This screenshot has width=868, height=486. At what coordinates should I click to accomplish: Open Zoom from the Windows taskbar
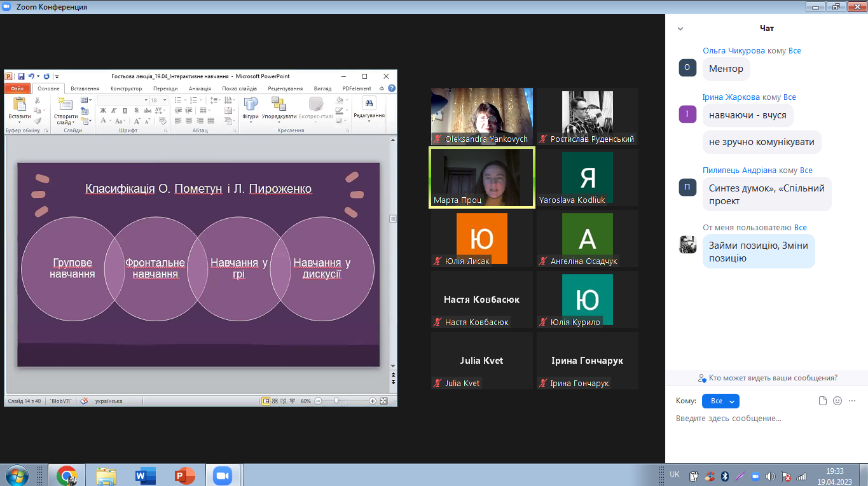point(222,475)
